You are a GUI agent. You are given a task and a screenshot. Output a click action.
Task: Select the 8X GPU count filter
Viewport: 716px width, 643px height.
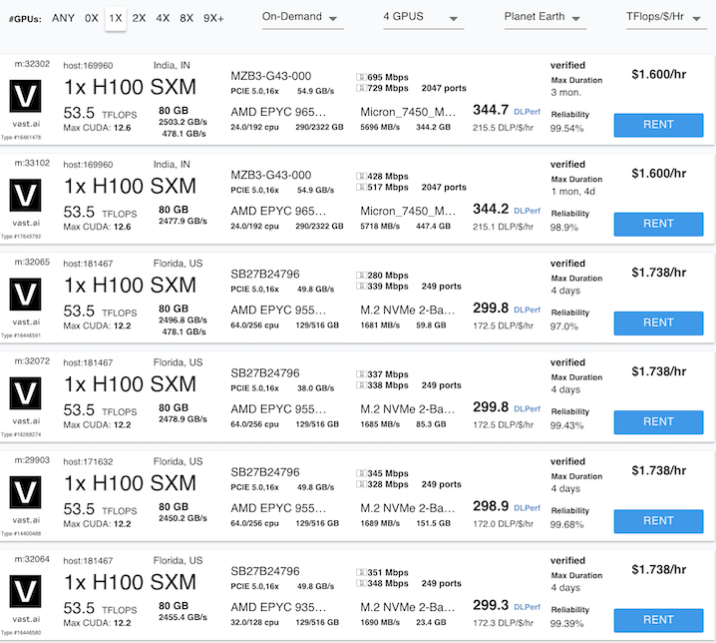186,18
